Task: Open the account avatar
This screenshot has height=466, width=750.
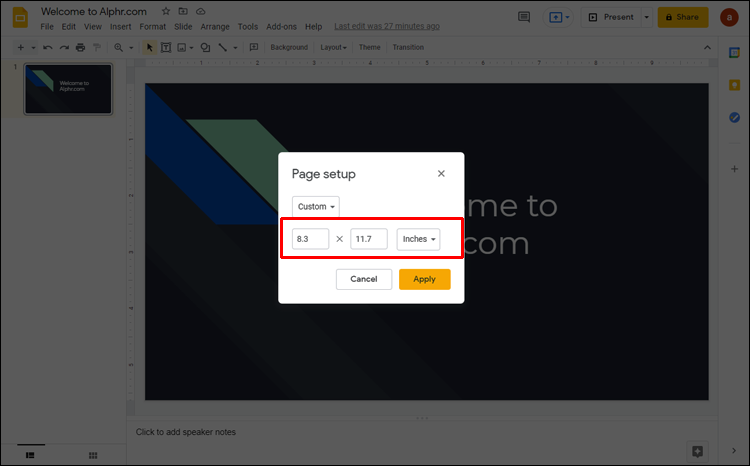Action: (729, 17)
